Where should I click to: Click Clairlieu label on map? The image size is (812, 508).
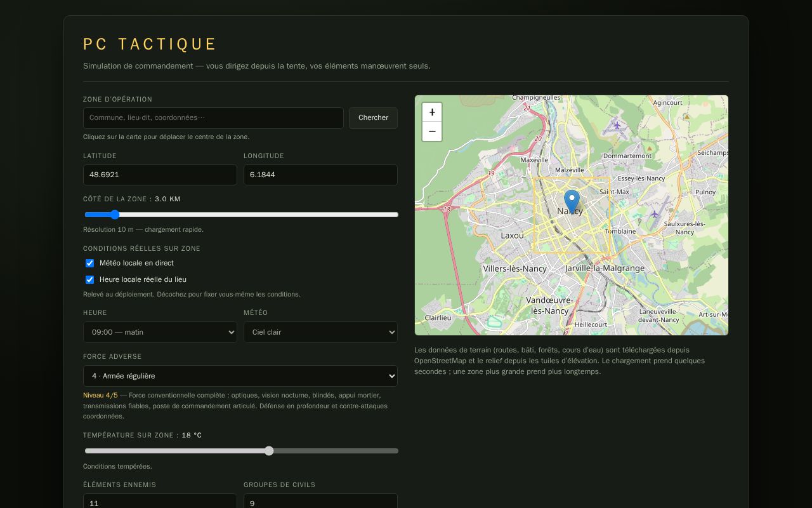pyautogui.click(x=438, y=317)
